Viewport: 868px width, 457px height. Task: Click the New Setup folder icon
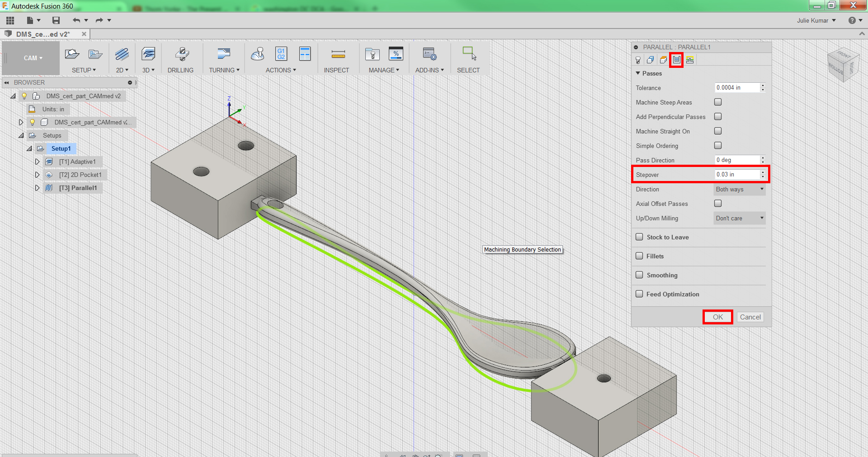tap(72, 54)
